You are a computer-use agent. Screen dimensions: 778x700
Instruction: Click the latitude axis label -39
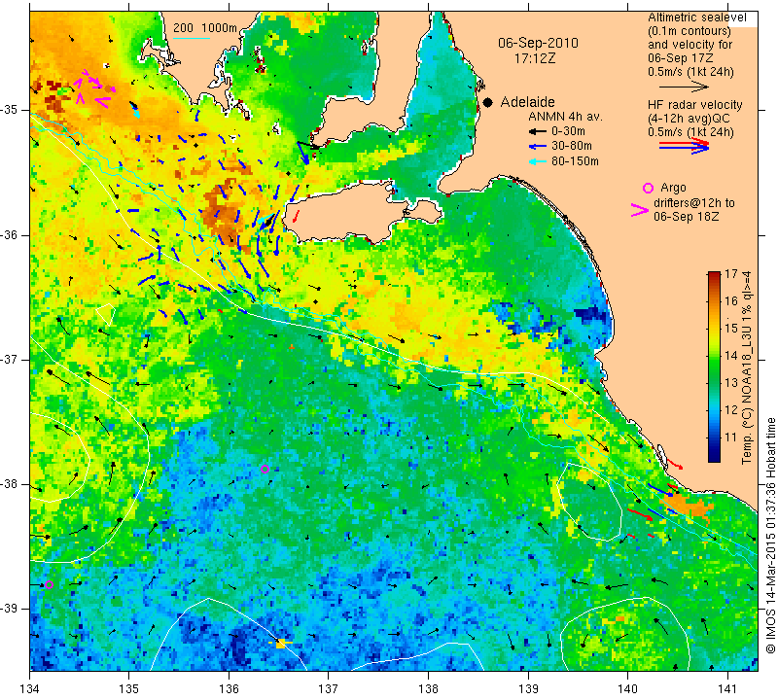[x=10, y=609]
